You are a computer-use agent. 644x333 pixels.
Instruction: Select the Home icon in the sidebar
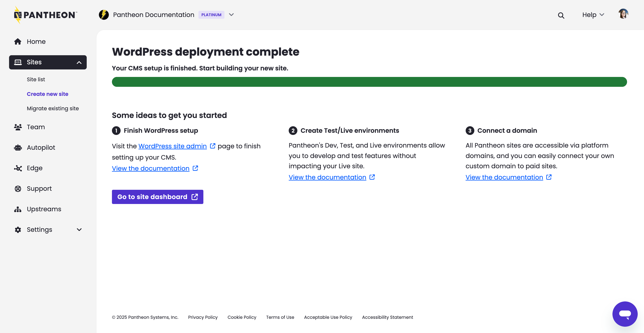(18, 41)
